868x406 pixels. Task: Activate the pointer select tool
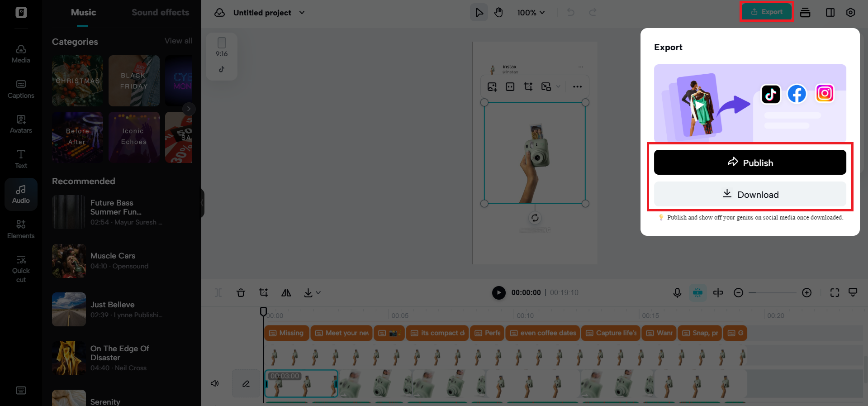479,12
